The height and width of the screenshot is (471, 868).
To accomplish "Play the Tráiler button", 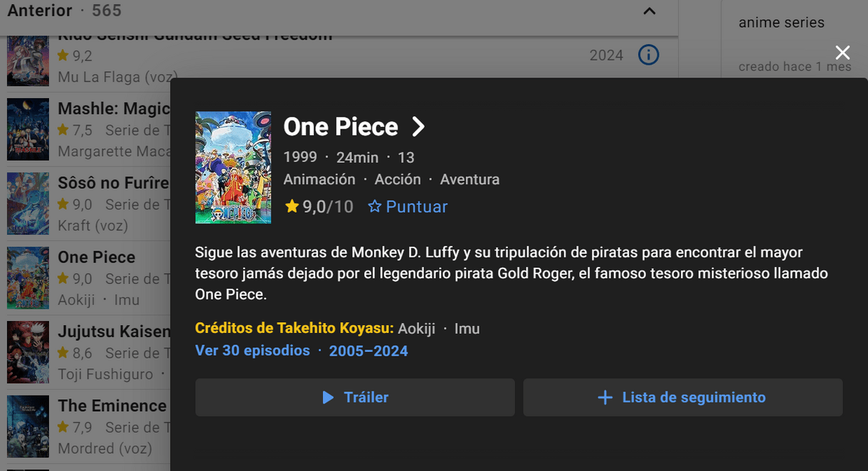I will [355, 397].
